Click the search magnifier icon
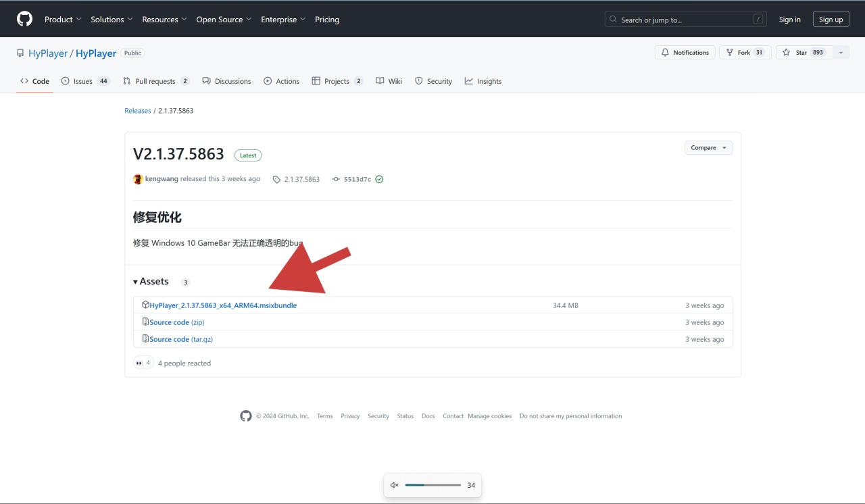 coord(612,20)
